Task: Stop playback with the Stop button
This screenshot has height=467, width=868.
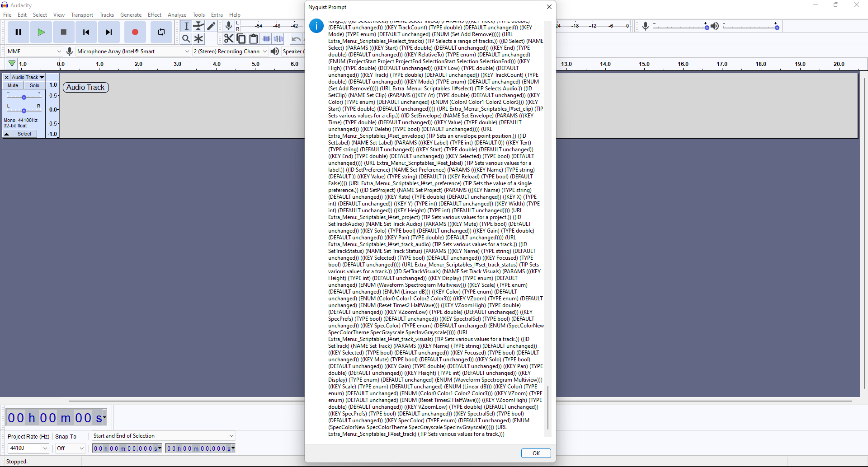Action: [64, 32]
